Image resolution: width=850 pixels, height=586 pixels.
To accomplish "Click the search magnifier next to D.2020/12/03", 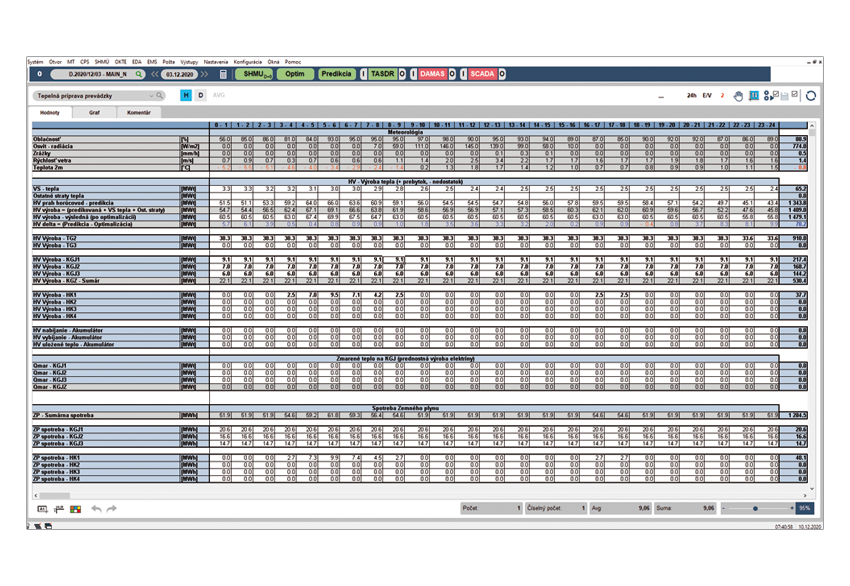I will coord(136,74).
